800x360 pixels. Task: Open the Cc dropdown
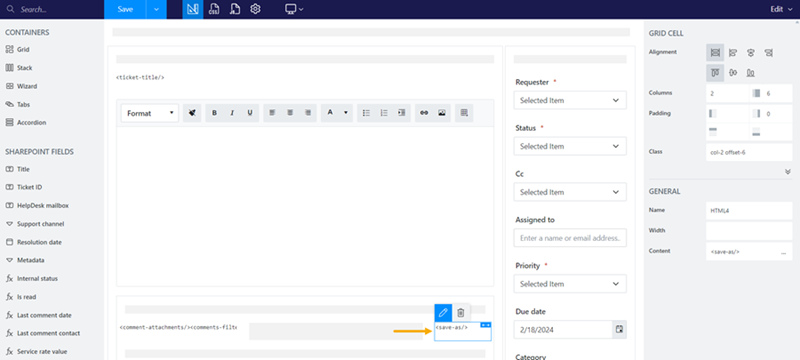click(x=570, y=192)
